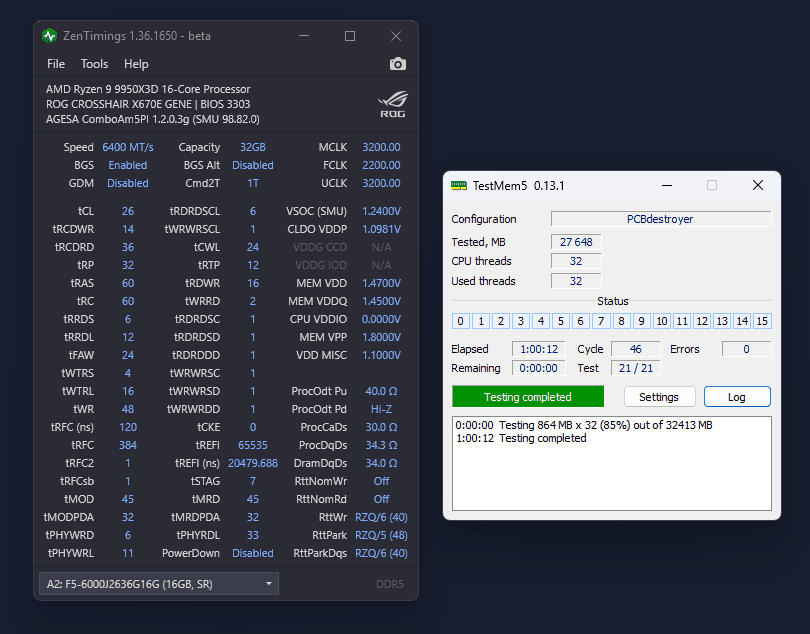
Task: Click the tRAS value 60
Action: 128,283
